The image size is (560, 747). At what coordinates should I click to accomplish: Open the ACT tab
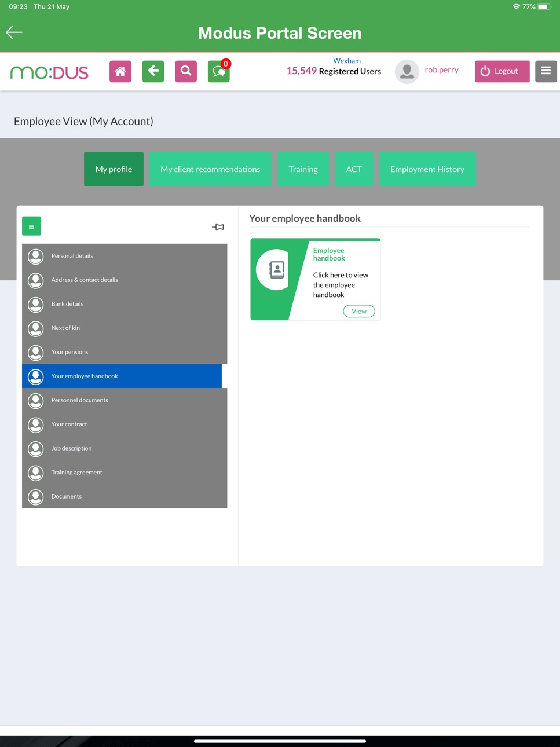click(354, 169)
